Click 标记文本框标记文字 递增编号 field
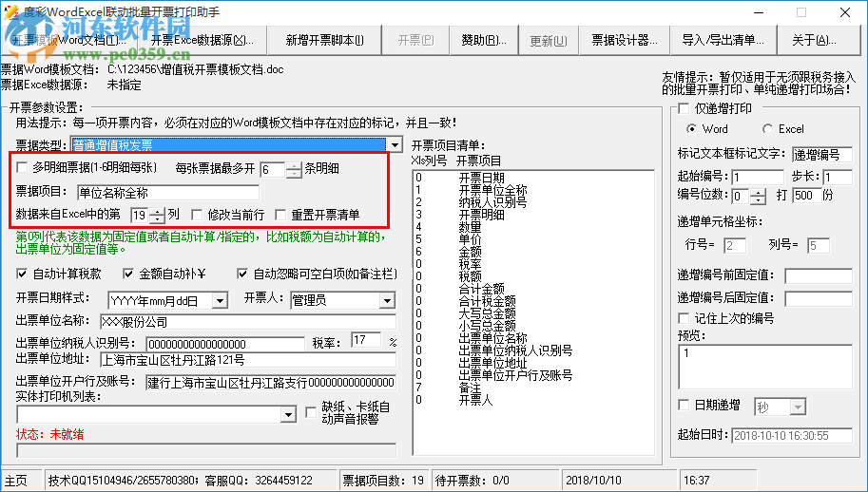 point(822,154)
